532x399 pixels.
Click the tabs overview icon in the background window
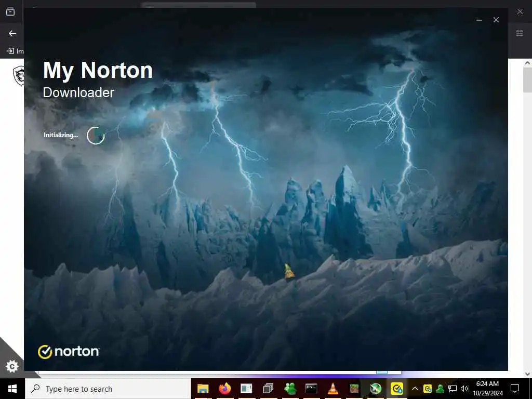click(10, 12)
